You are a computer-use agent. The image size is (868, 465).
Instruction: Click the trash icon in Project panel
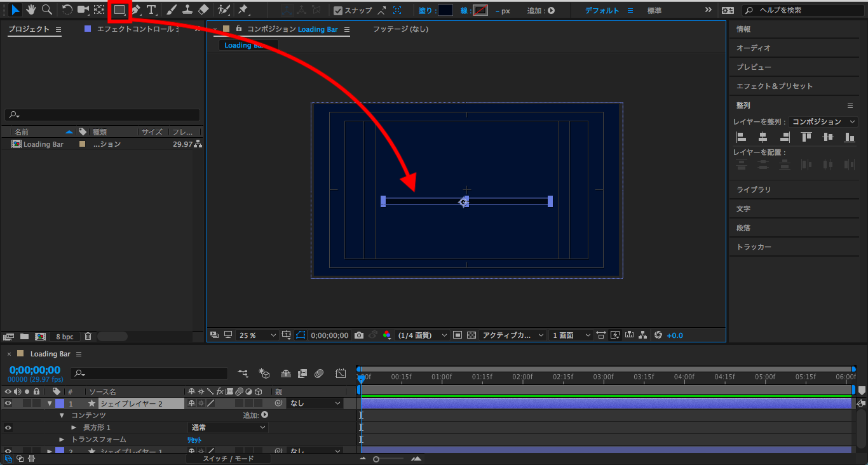click(88, 336)
